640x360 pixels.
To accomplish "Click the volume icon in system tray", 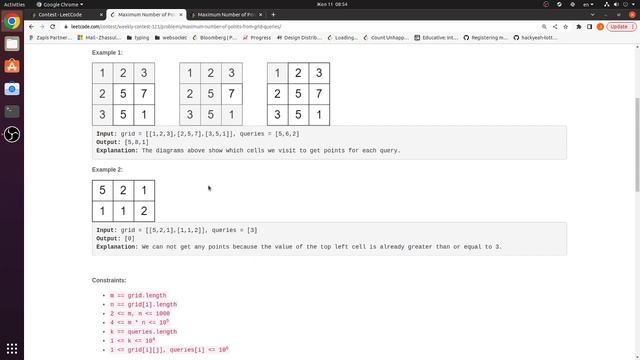I will (616, 4).
